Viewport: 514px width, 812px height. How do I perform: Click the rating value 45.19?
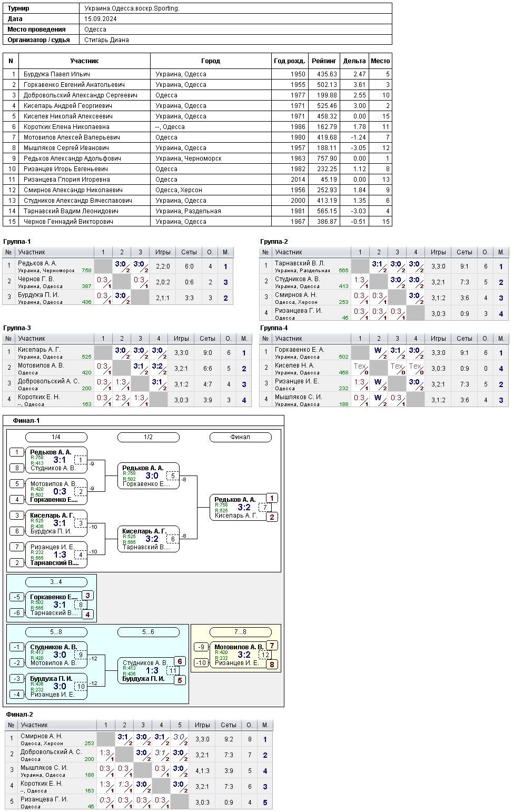coord(329,180)
